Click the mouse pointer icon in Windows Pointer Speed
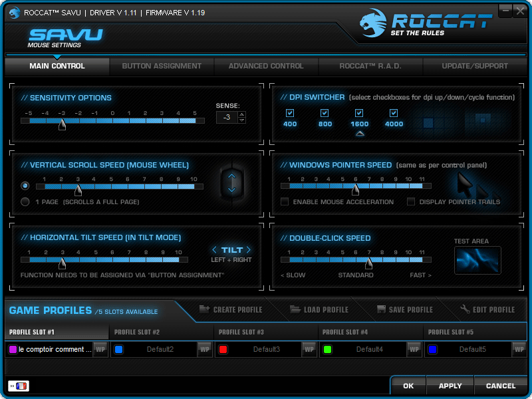 pos(462,185)
